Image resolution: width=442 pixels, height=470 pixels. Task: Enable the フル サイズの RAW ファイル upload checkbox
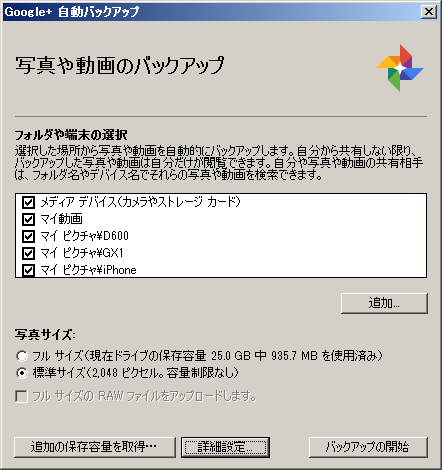tap(21, 397)
